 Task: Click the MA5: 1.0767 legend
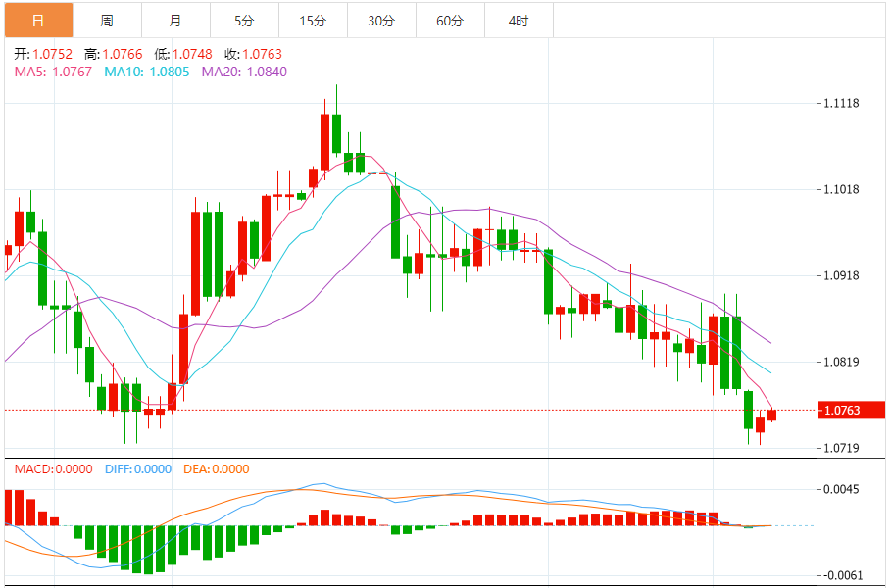point(53,72)
